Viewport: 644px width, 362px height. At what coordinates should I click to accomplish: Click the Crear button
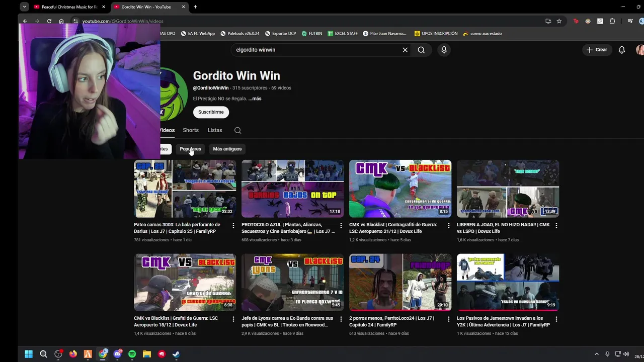point(597,50)
